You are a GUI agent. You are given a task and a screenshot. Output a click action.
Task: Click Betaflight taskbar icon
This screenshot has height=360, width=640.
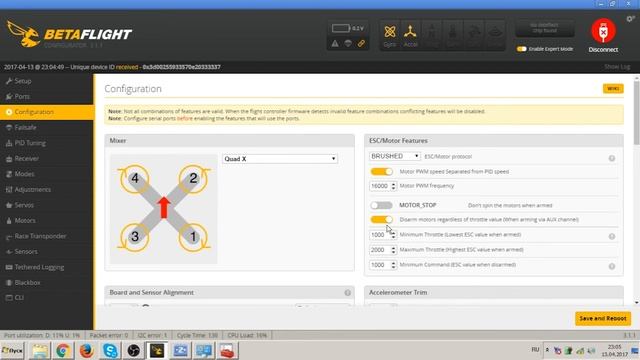point(157,351)
